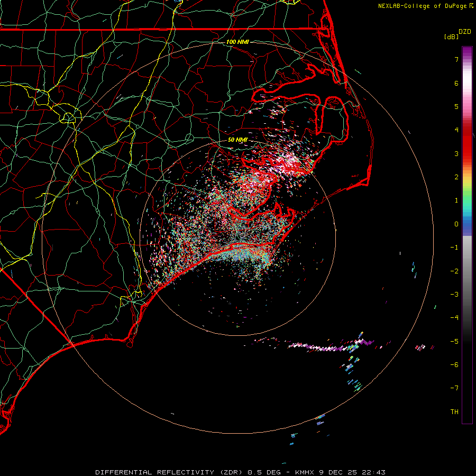Click the DIFFERENTIAL REFLECTIVITY (ZDR) caption text
This screenshot has width=476, height=476.
point(170,472)
